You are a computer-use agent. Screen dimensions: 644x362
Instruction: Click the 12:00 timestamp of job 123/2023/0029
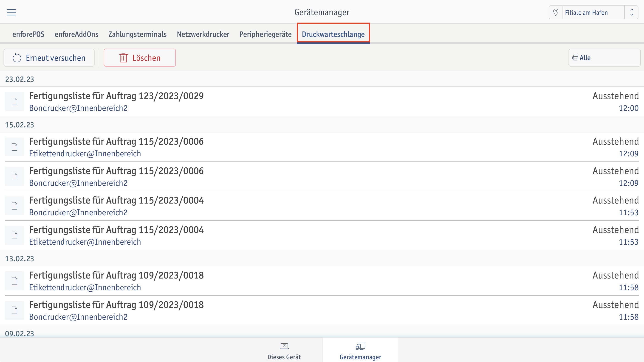(629, 108)
